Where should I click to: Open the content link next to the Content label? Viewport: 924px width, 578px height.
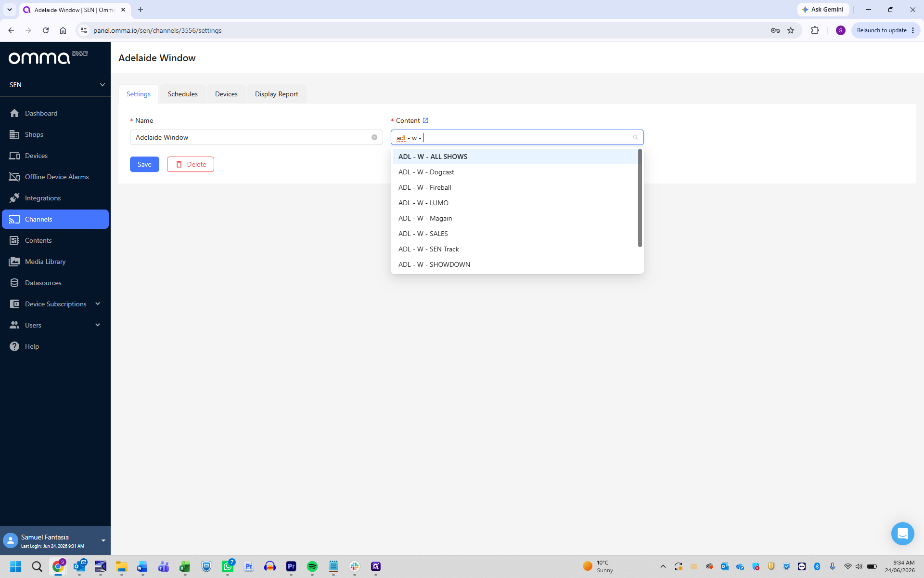coord(425,120)
